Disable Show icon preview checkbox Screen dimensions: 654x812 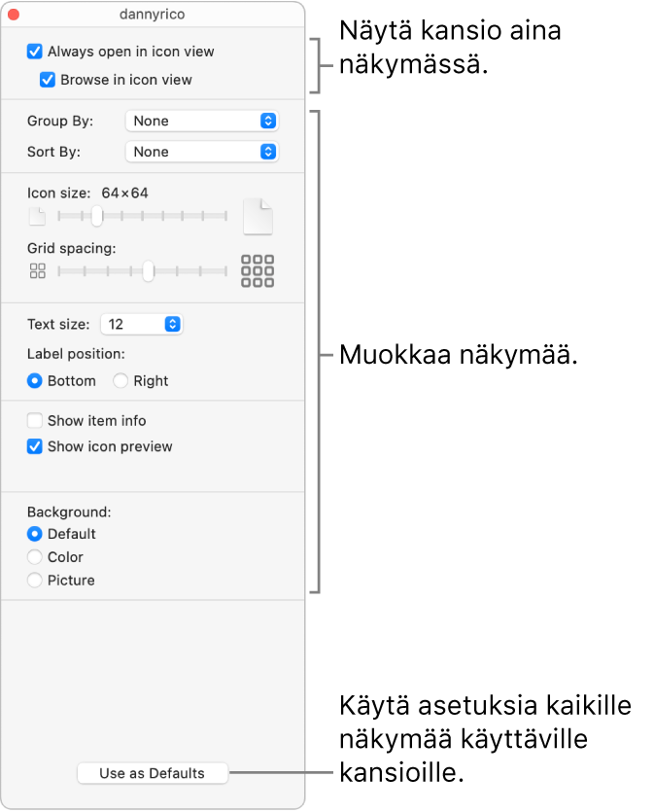point(35,446)
